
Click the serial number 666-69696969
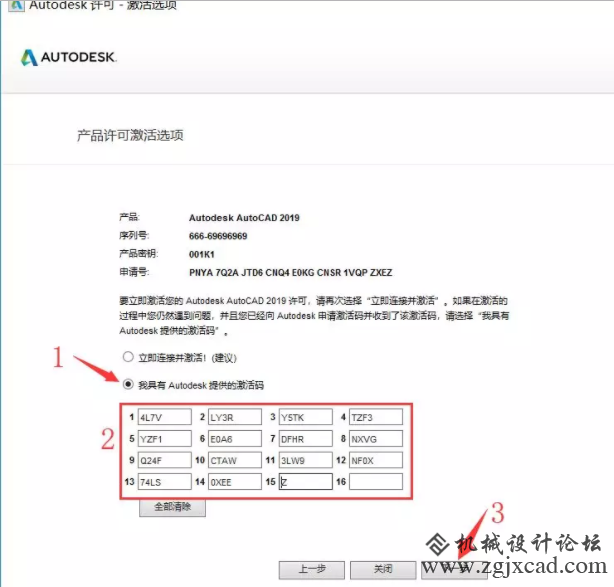pyautogui.click(x=218, y=236)
